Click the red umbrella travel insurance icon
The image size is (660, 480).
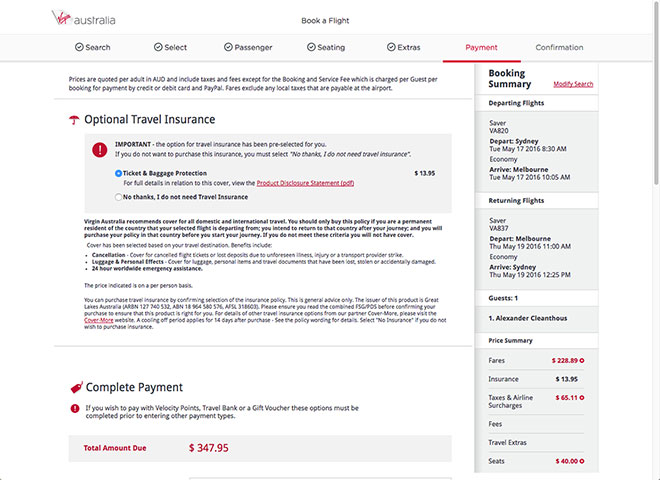(74, 120)
